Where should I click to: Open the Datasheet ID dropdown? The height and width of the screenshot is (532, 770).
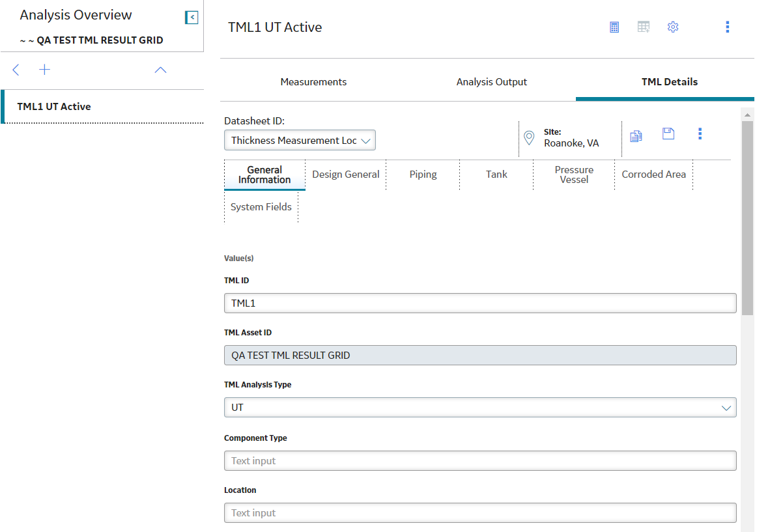pos(300,141)
